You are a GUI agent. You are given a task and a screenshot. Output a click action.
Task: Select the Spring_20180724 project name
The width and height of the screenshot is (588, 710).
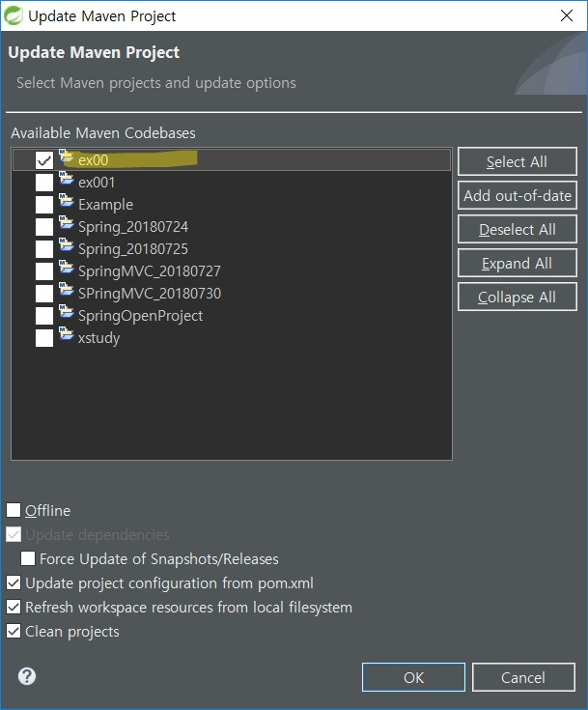132,227
